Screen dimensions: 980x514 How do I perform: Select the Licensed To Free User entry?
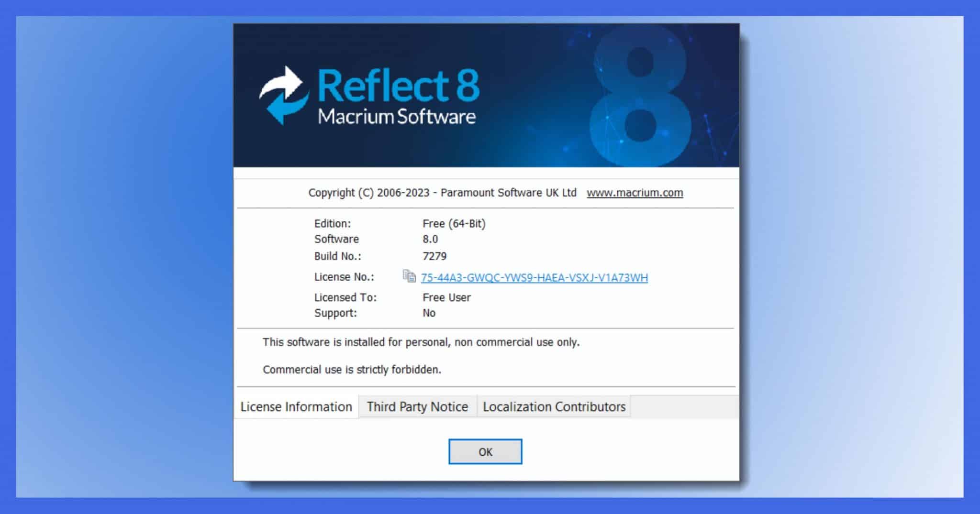pyautogui.click(x=445, y=296)
